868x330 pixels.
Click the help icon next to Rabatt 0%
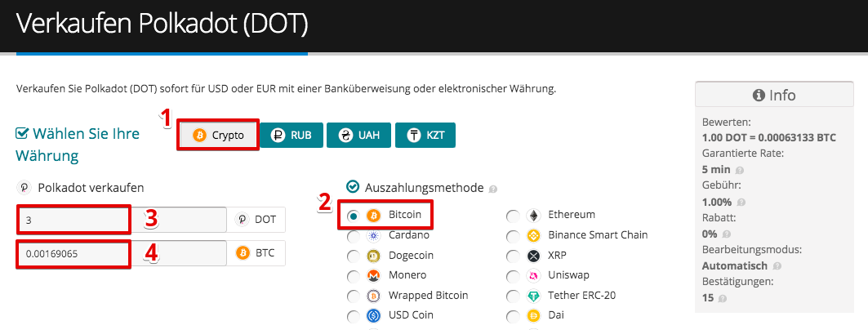pyautogui.click(x=726, y=234)
